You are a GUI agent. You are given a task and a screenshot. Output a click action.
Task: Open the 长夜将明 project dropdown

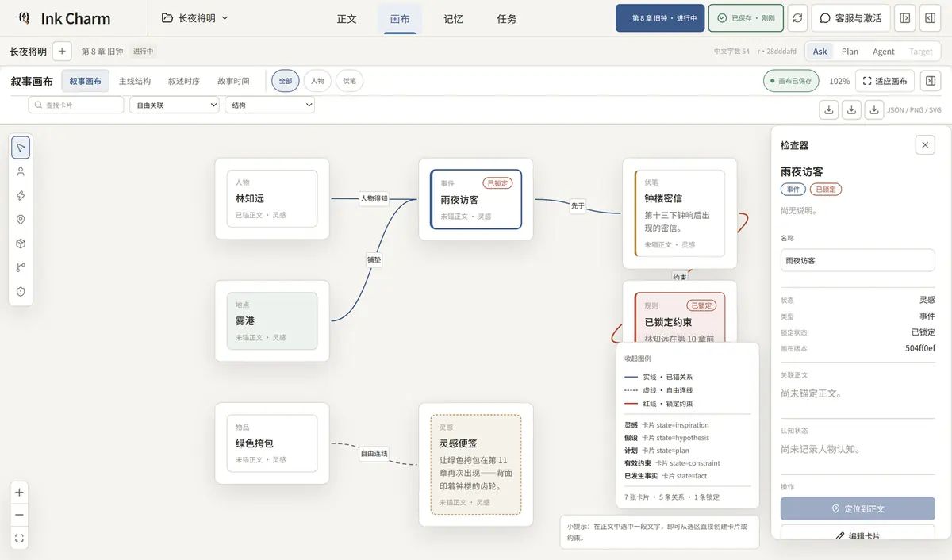(195, 18)
